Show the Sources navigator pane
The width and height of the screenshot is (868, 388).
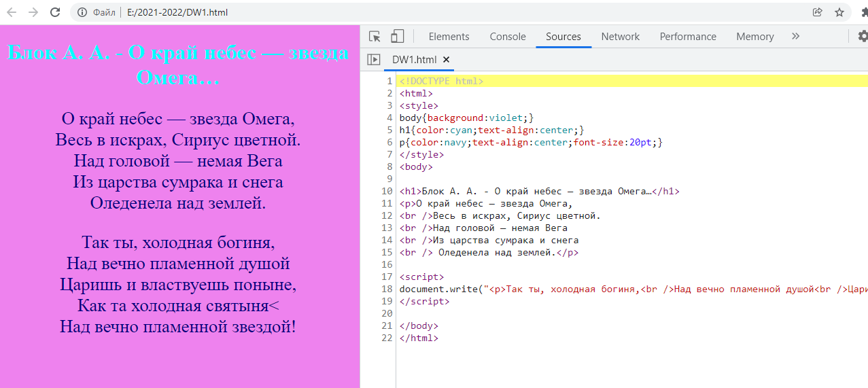pyautogui.click(x=374, y=60)
